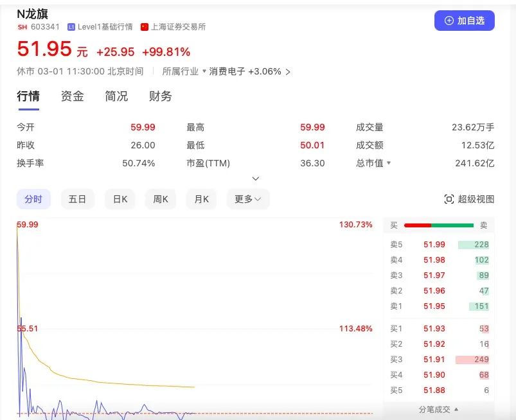Open the 更多 chart type dropdown
Image resolution: width=516 pixels, height=420 pixels.
pos(247,199)
